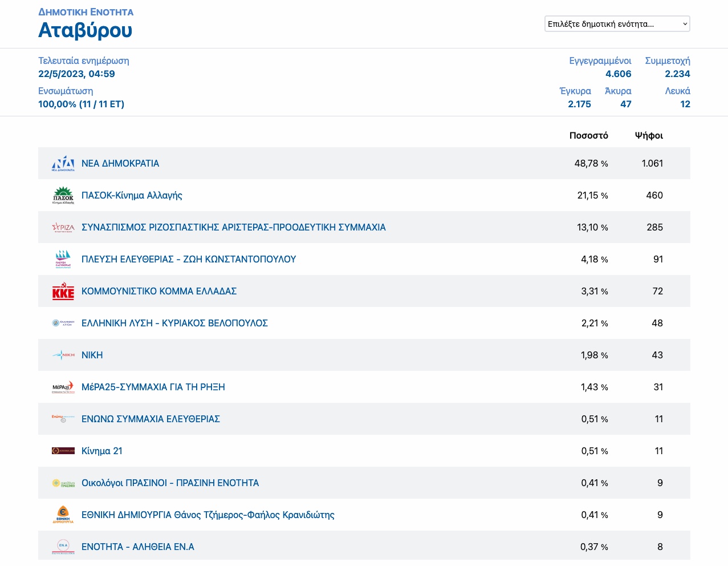Open the ΝΙΚΗ party name link
728x566 pixels.
click(x=92, y=355)
